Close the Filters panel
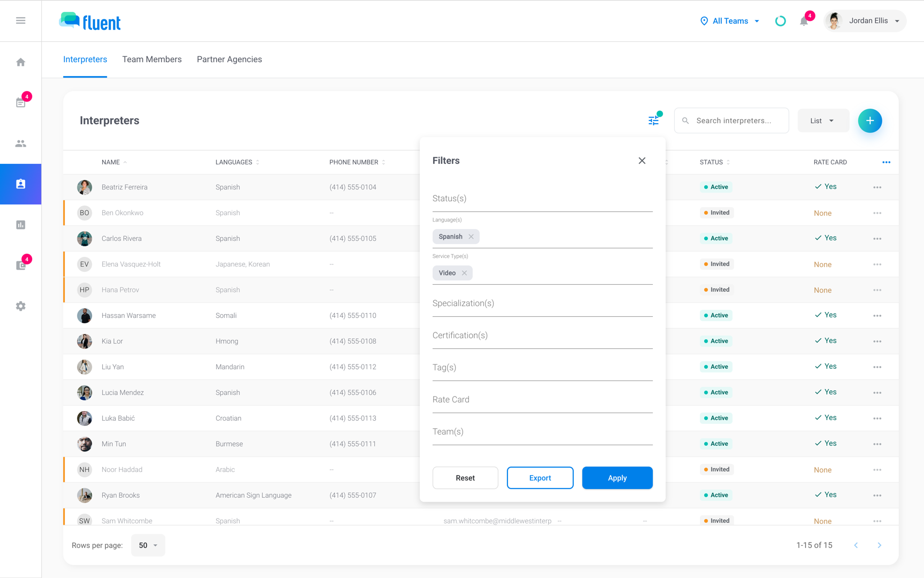Screen dimensions: 924x578 (642, 161)
